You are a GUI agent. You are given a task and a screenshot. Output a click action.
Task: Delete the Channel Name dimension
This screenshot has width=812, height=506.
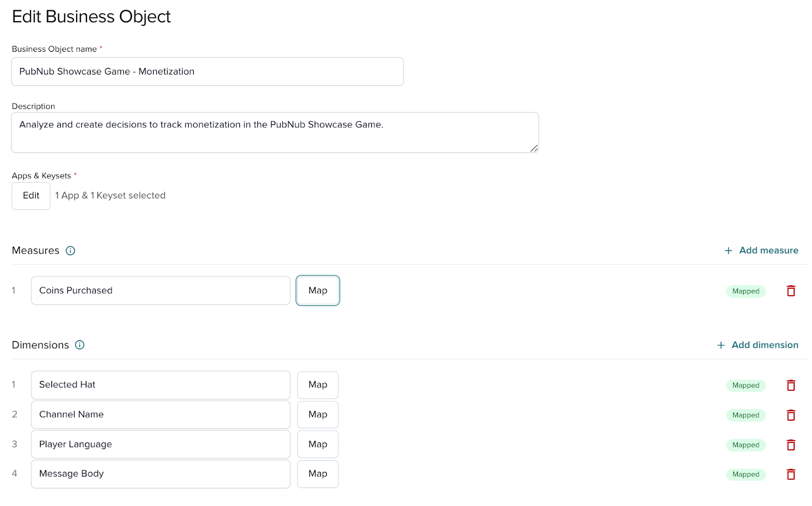click(x=790, y=415)
